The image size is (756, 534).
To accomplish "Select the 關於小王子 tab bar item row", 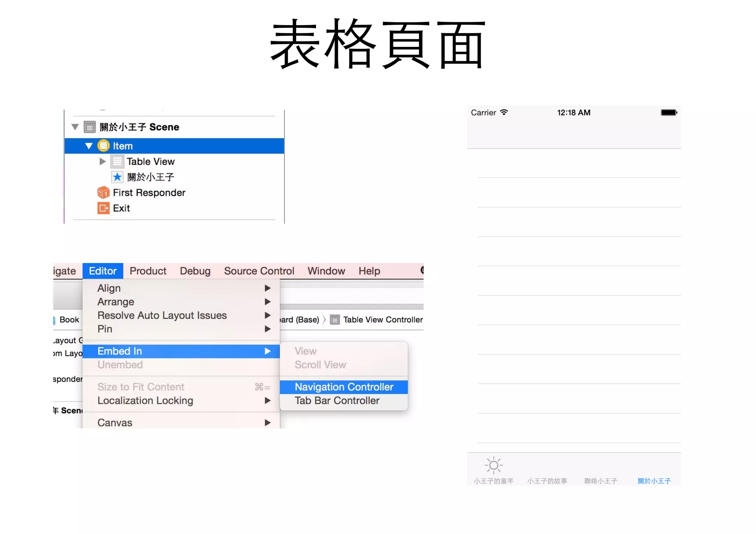I will (151, 177).
